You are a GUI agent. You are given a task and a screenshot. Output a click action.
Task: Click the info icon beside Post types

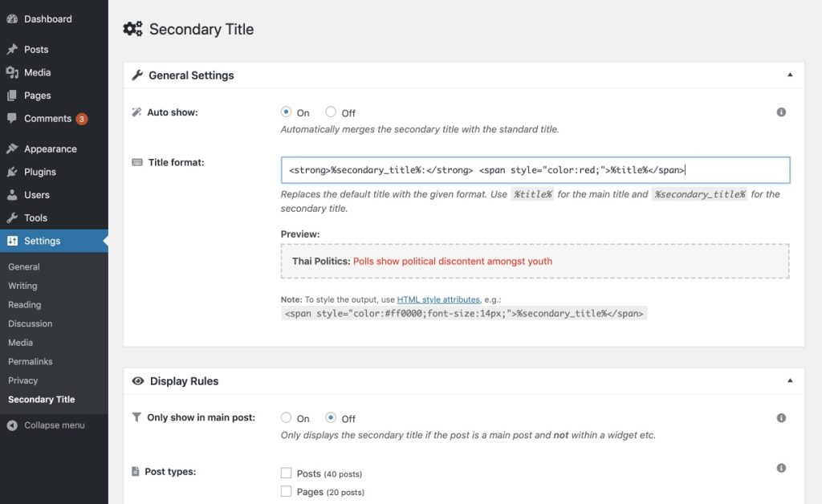pyautogui.click(x=781, y=468)
